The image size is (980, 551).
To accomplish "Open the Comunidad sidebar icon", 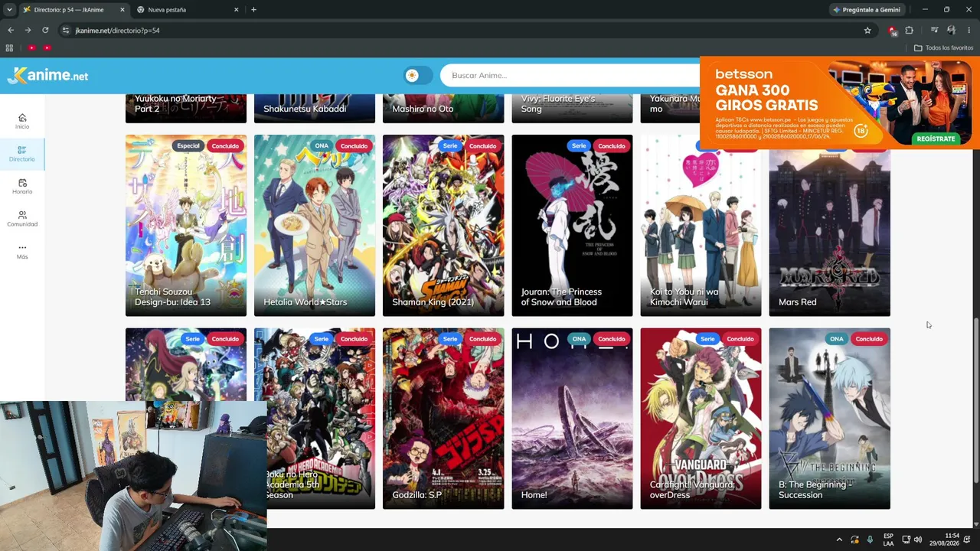I will [22, 219].
